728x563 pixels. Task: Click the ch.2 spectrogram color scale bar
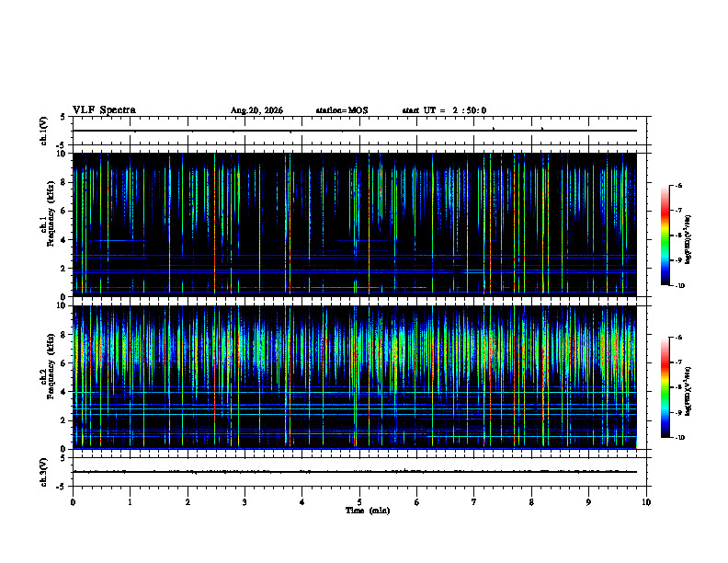point(665,387)
